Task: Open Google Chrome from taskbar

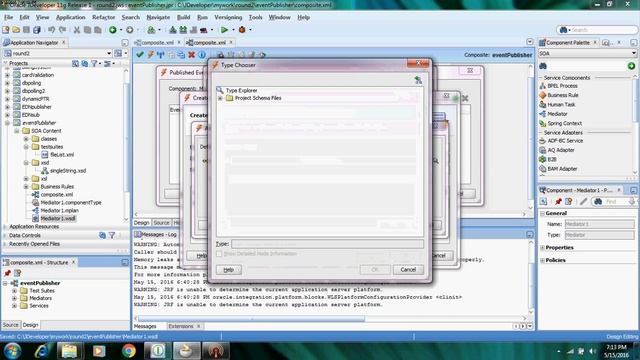Action: [129, 351]
